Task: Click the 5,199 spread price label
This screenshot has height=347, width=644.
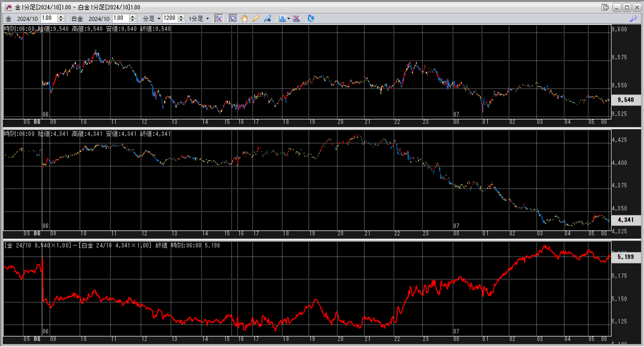Action: [625, 257]
